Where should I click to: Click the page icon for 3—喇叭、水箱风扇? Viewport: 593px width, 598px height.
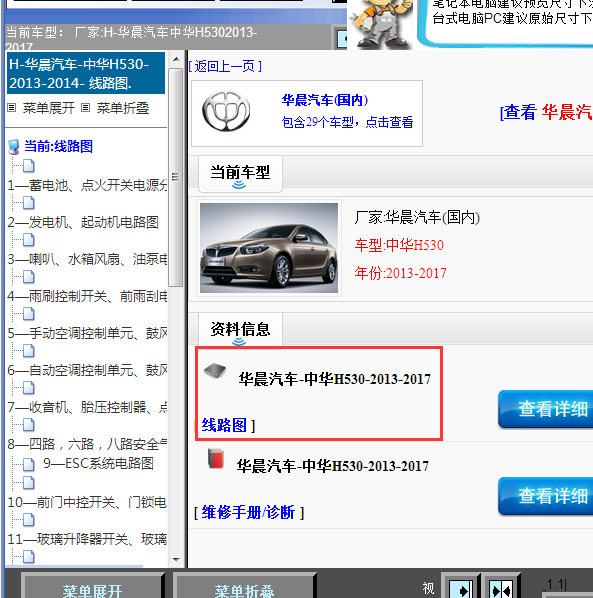(x=29, y=240)
